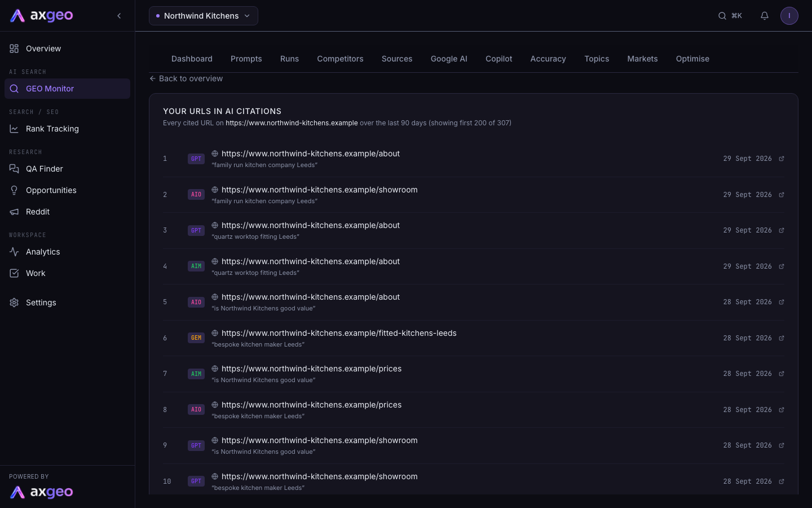Click the GEM badge in row 6
The width and height of the screenshot is (812, 508).
pos(196,338)
